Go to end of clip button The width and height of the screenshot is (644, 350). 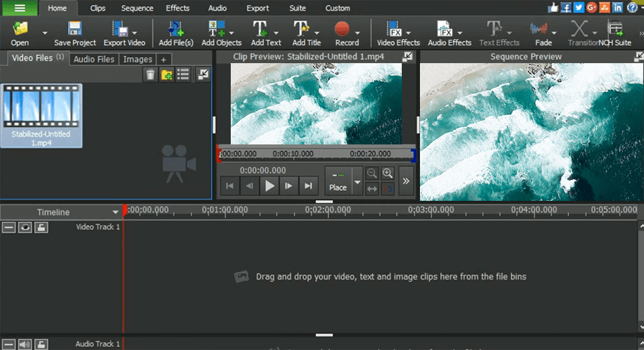(309, 186)
